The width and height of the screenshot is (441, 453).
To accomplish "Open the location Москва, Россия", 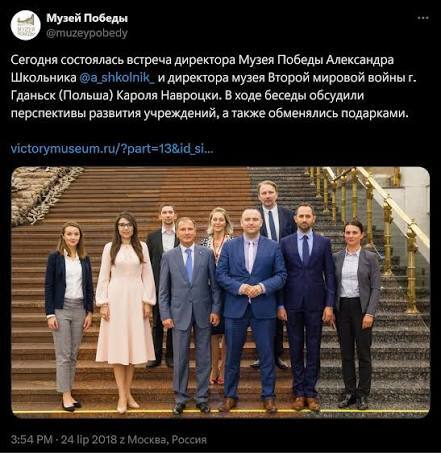I will (x=167, y=439).
